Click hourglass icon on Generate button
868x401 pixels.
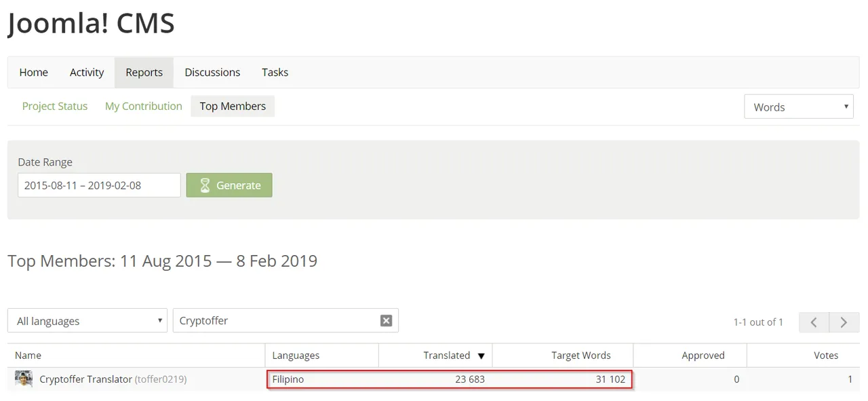point(205,185)
